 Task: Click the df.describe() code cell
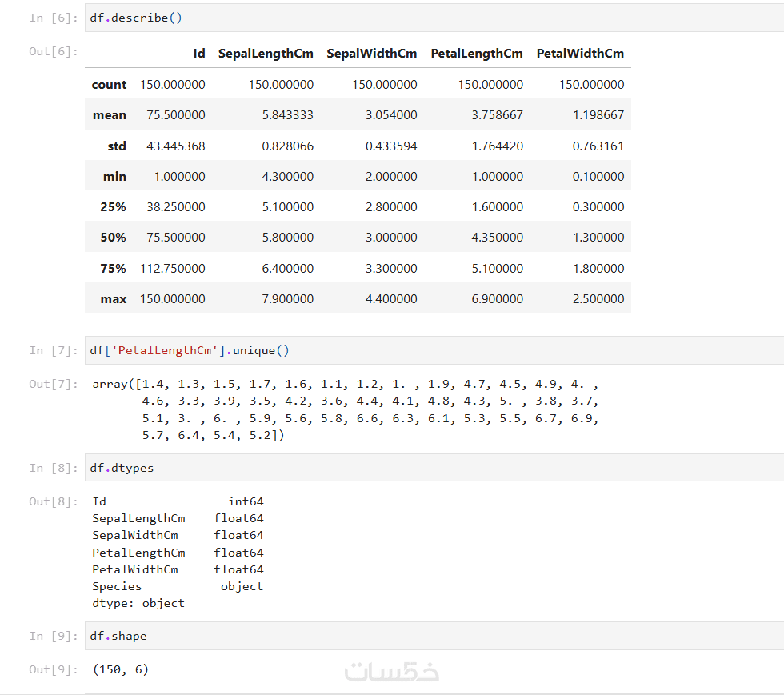click(x=432, y=18)
